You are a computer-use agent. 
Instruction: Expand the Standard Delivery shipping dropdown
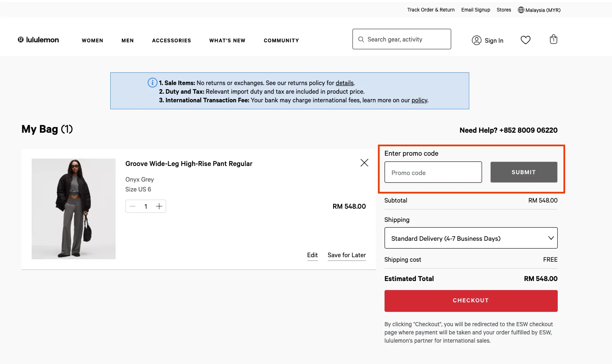click(x=471, y=238)
